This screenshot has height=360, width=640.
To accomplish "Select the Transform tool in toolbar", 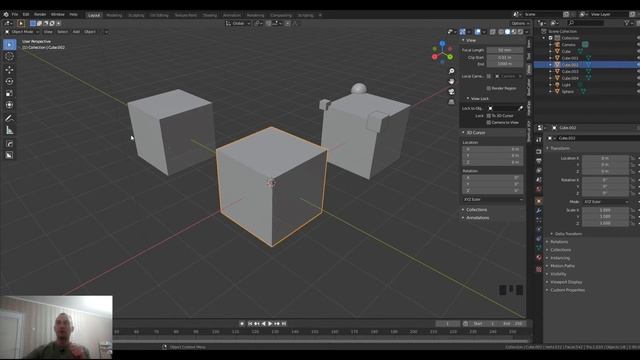I will pyautogui.click(x=9, y=105).
